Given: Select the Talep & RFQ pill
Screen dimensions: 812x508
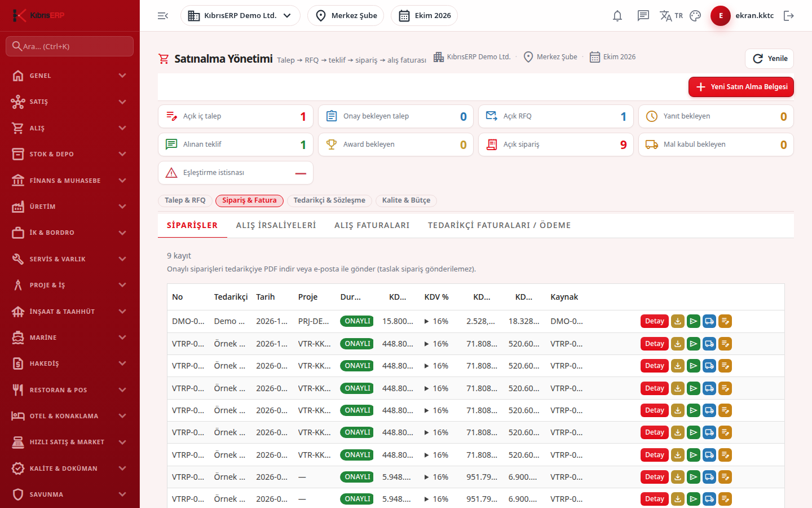Looking at the screenshot, I should coord(185,200).
